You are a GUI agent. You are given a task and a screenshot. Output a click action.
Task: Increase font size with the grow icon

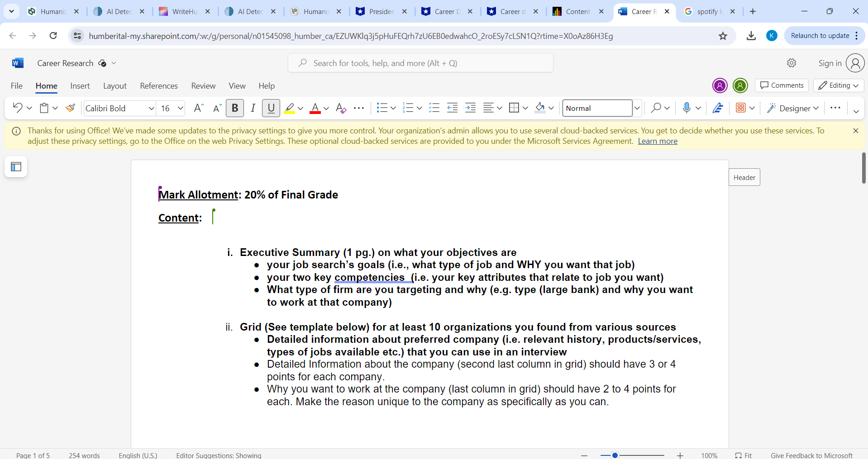pyautogui.click(x=198, y=108)
